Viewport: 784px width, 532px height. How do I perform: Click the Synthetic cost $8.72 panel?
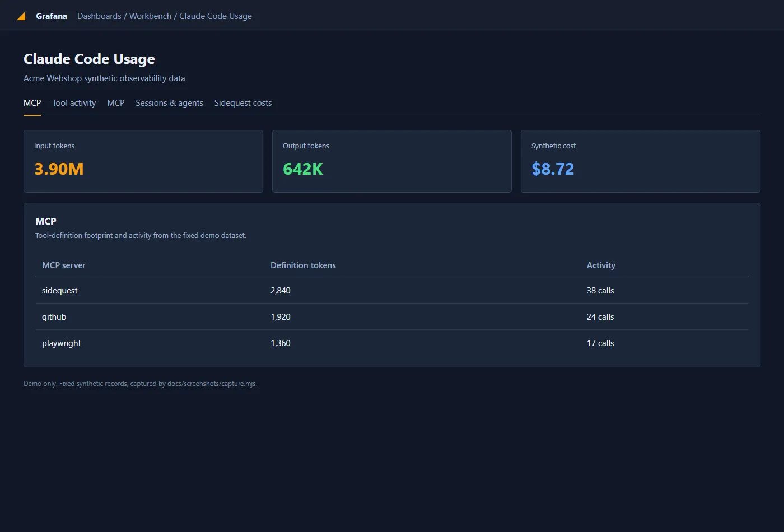[641, 161]
